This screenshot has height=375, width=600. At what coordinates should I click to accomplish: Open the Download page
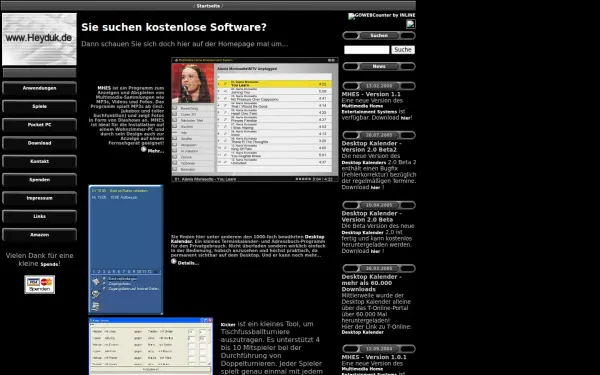(x=39, y=143)
